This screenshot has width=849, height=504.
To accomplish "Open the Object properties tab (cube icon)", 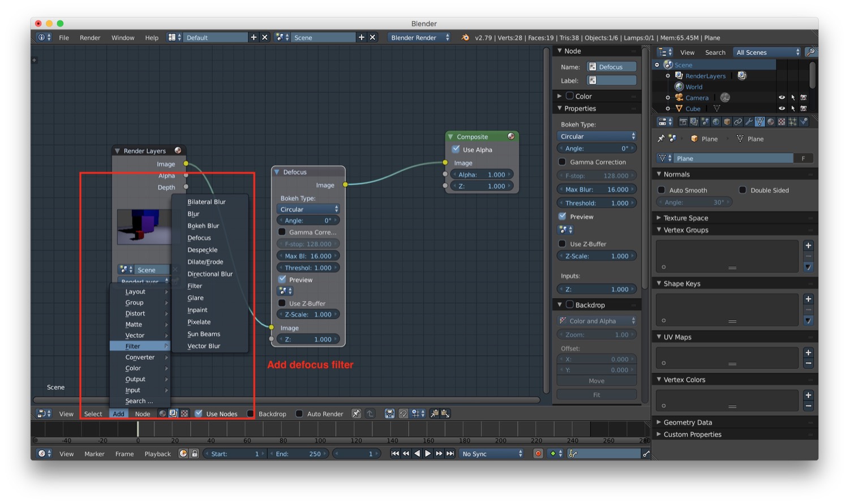I will coord(727,122).
